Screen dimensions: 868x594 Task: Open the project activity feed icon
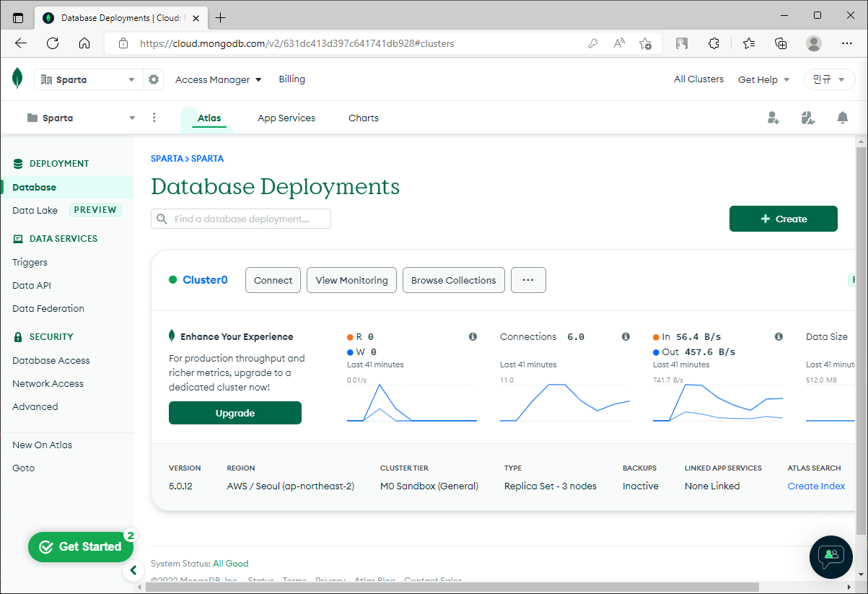(x=808, y=118)
